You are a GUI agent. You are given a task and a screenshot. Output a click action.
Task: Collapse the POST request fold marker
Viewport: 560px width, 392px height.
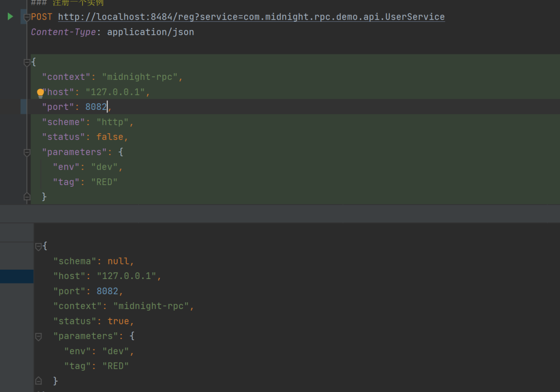27,17
